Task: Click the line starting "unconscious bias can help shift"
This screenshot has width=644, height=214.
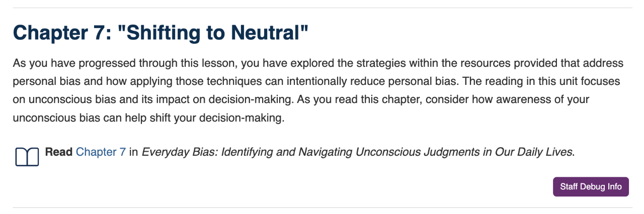Action: 149,118
